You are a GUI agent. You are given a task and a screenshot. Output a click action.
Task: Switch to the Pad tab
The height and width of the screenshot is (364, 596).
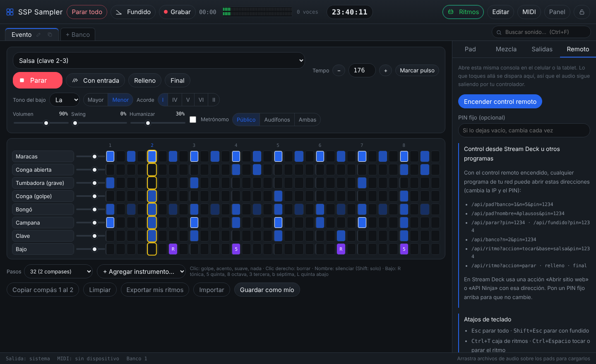pyautogui.click(x=470, y=49)
